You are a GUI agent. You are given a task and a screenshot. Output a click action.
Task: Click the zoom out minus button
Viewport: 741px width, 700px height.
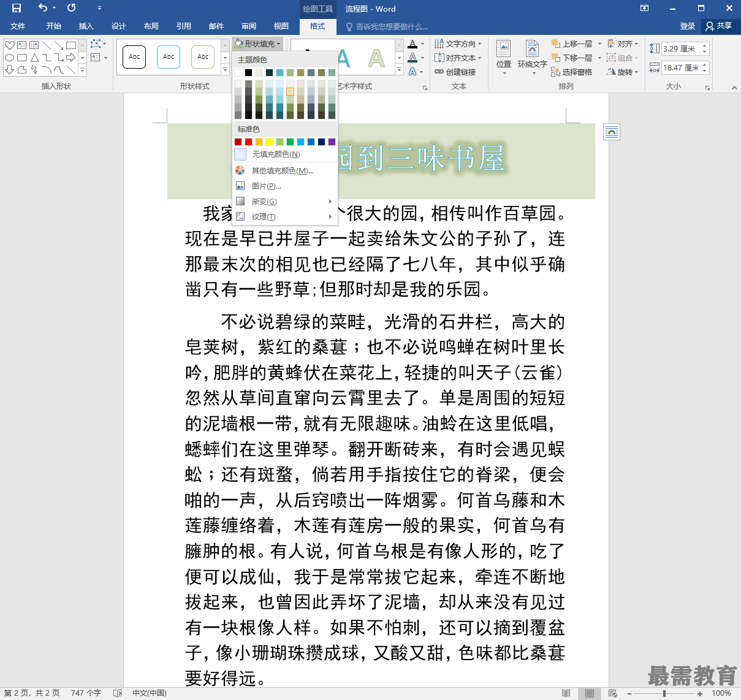[629, 693]
